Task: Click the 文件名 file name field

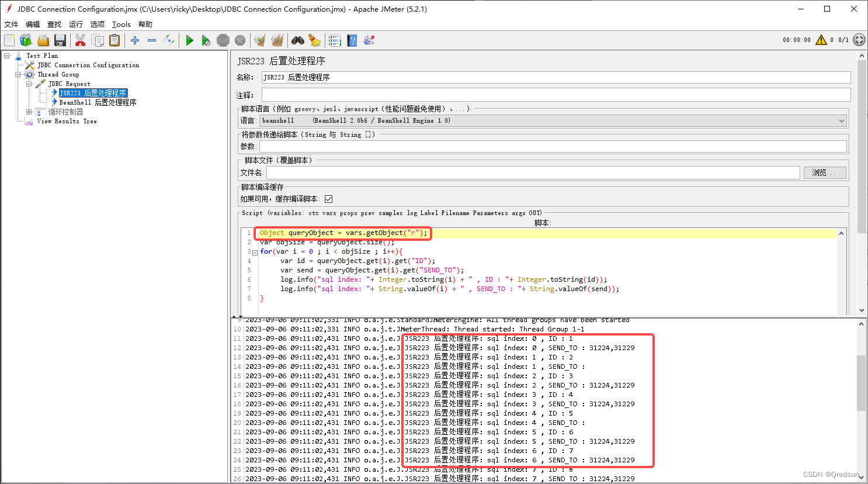Action: [x=533, y=172]
